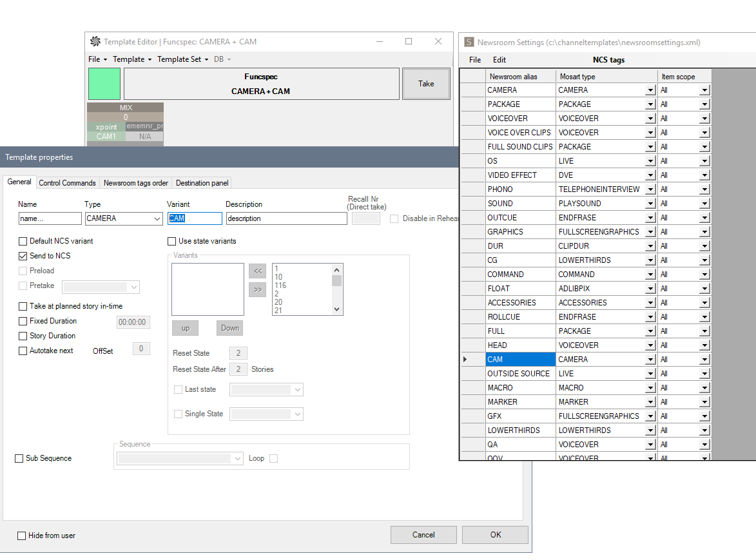Screen dimensions: 756x560
Task: Click the row selector arrow beside CAM
Action: (466, 360)
